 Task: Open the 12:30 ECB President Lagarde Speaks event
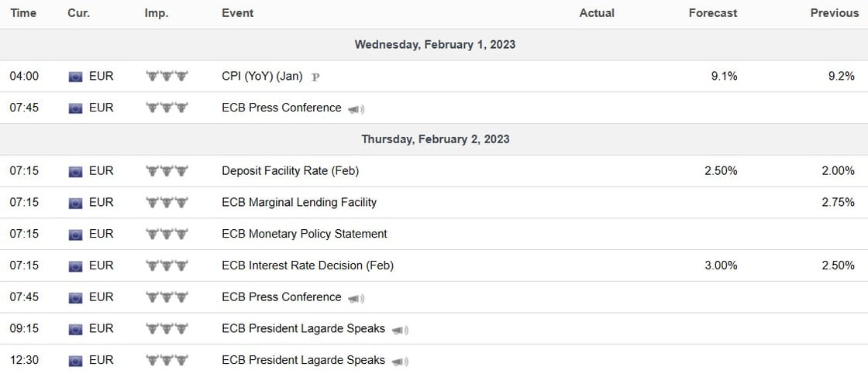[x=303, y=360]
